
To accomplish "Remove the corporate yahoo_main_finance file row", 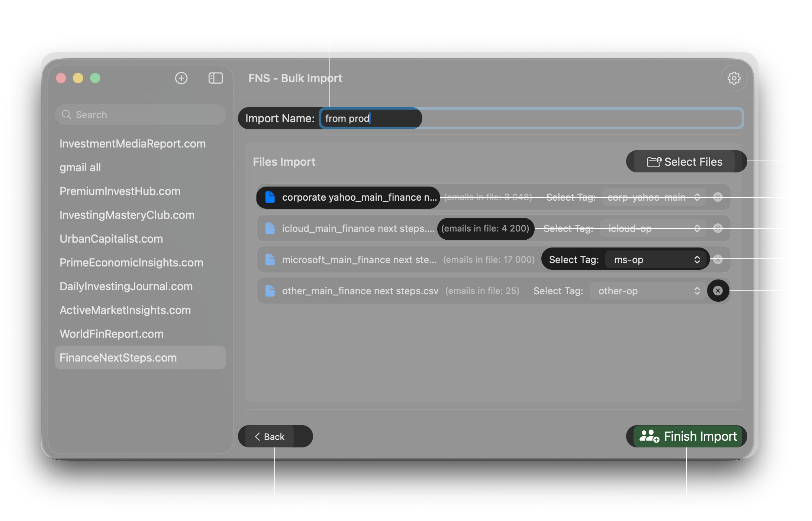I will pyautogui.click(x=718, y=197).
